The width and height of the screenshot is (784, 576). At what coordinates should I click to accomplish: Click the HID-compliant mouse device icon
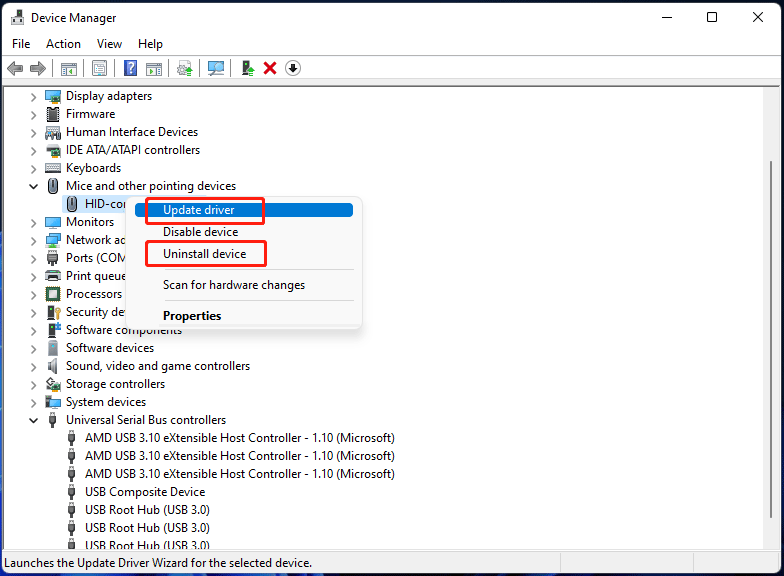72,204
